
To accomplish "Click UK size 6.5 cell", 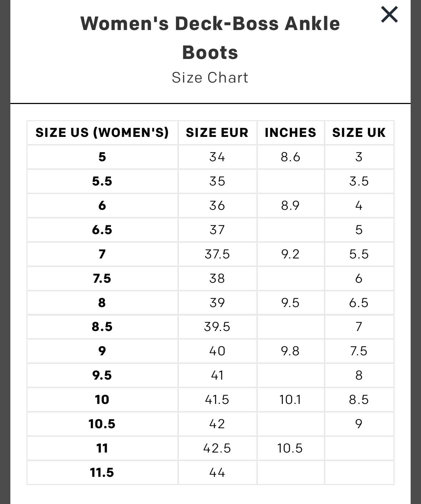I will point(359,303).
